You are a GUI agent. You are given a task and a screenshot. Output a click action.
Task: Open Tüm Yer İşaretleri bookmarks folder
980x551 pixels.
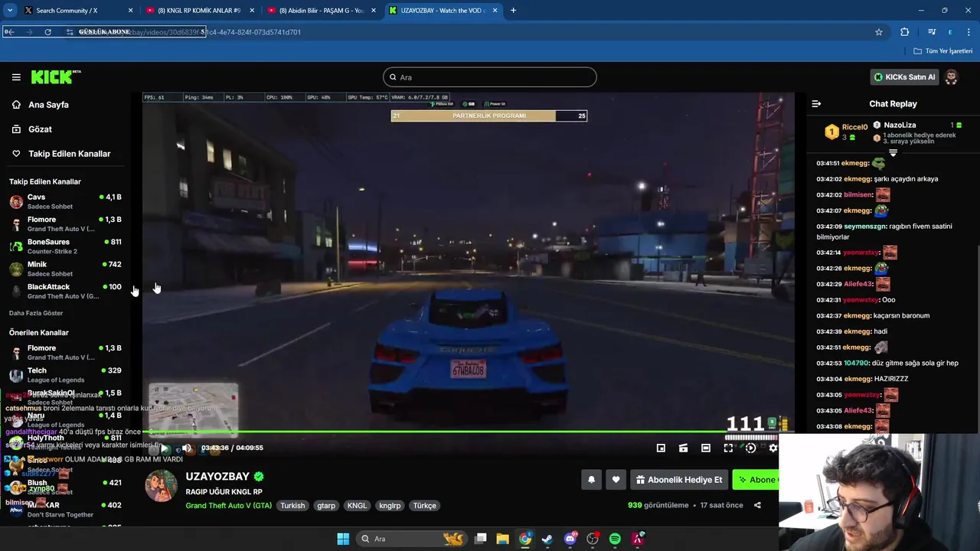click(x=943, y=51)
